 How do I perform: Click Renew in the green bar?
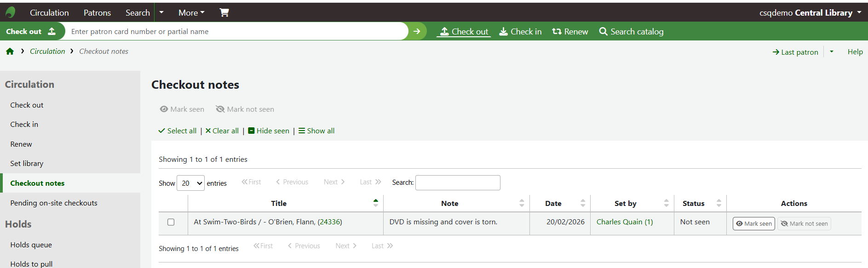570,31
